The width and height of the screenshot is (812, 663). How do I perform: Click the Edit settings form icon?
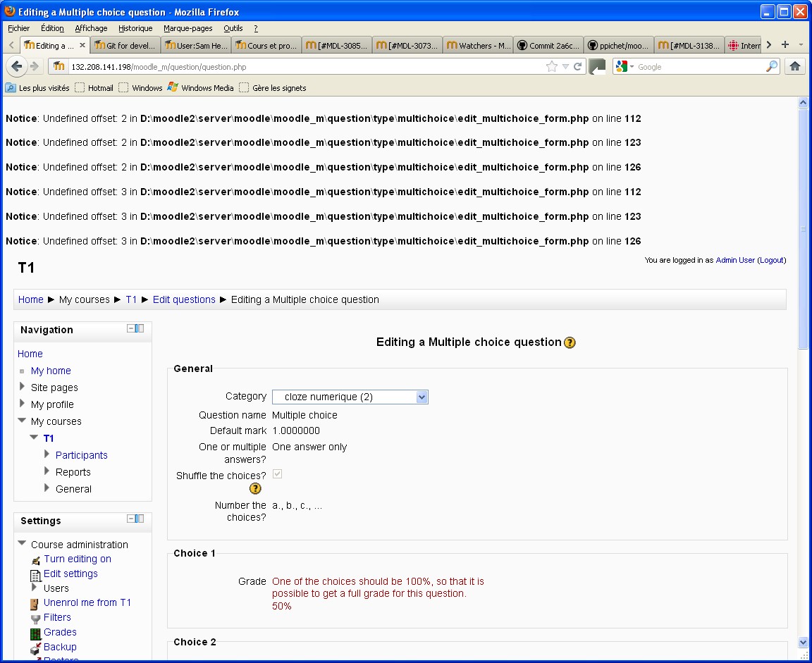[x=36, y=575]
